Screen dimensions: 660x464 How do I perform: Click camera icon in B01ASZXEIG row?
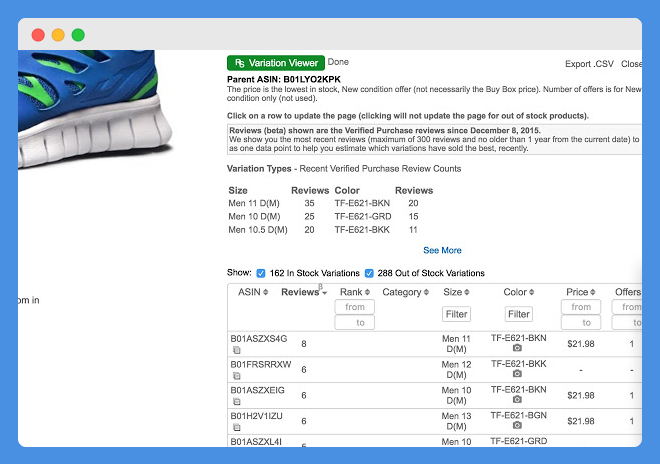517,399
